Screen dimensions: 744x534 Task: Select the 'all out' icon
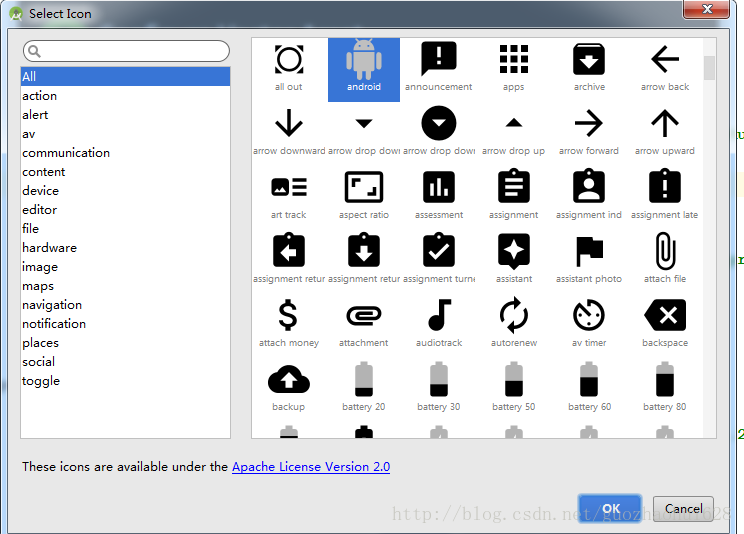click(289, 60)
